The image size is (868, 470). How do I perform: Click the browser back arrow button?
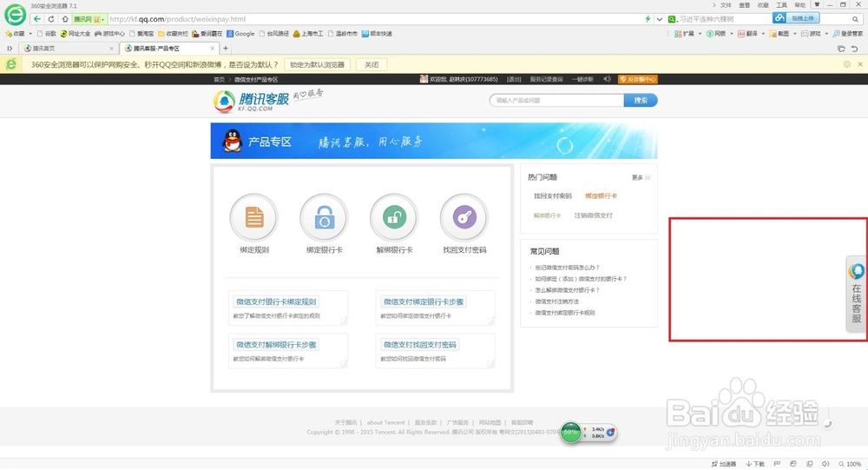[x=37, y=19]
